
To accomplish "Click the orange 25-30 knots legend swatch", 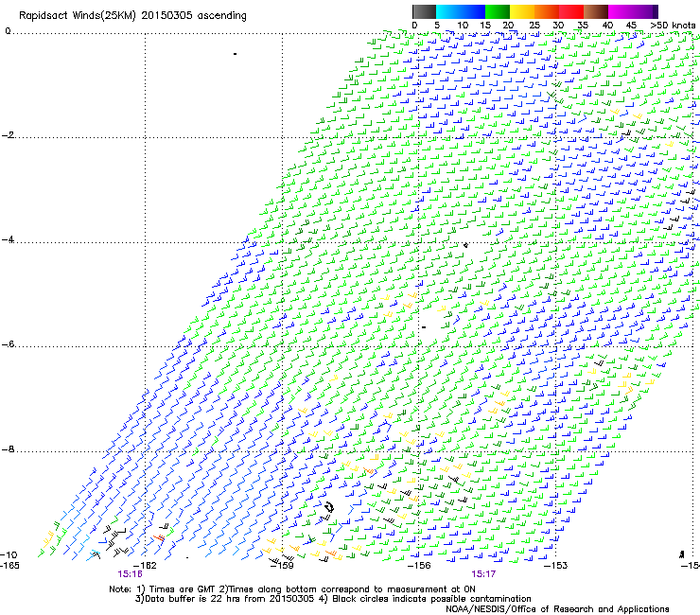I will pyautogui.click(x=547, y=11).
